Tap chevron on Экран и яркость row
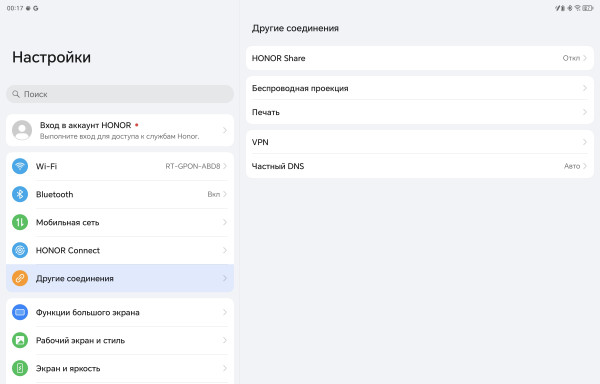The width and height of the screenshot is (600, 384). pos(225,368)
